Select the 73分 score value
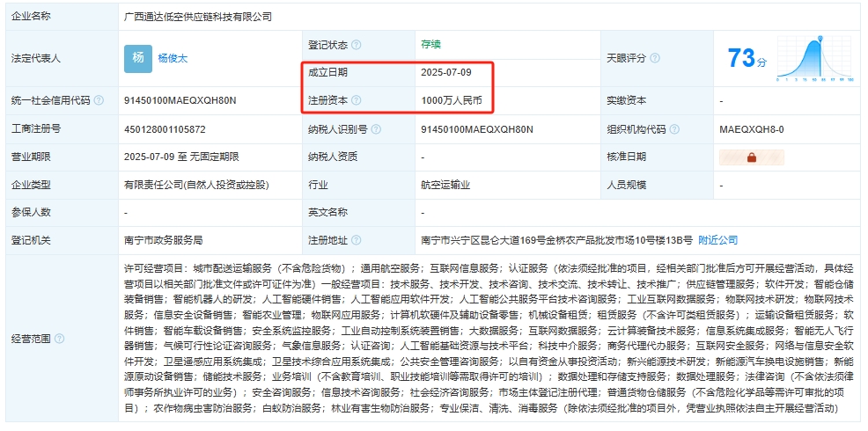Screen dimensions: 868x431 point(747,58)
